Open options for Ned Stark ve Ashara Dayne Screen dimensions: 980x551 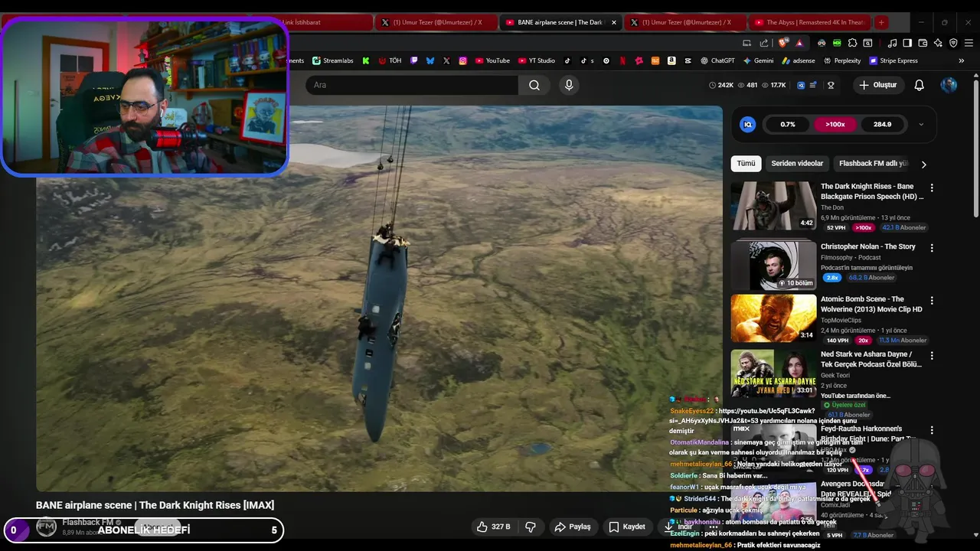tap(932, 356)
